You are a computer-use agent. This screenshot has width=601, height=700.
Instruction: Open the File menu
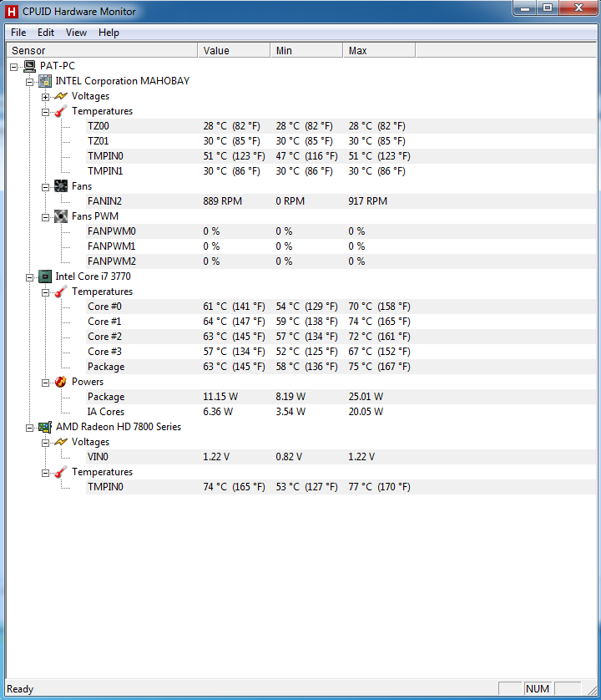pos(18,33)
